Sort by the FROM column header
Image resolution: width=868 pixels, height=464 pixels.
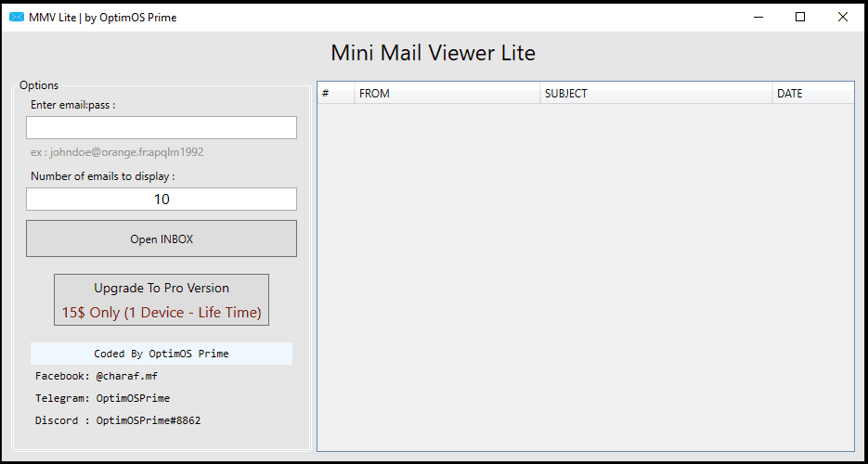click(447, 94)
